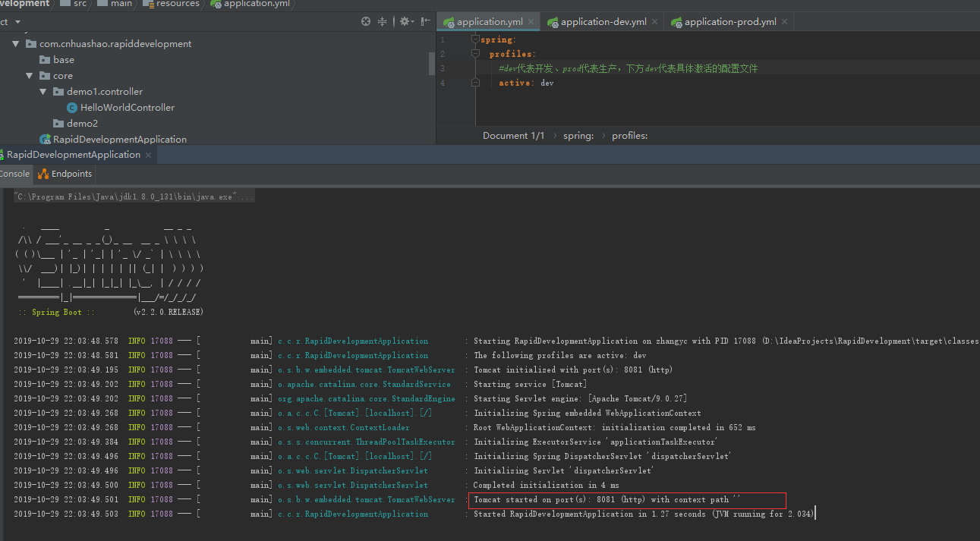The height and width of the screenshot is (541, 980).
Task: Click the collapse all icon in Project toolbar
Action: 383,21
